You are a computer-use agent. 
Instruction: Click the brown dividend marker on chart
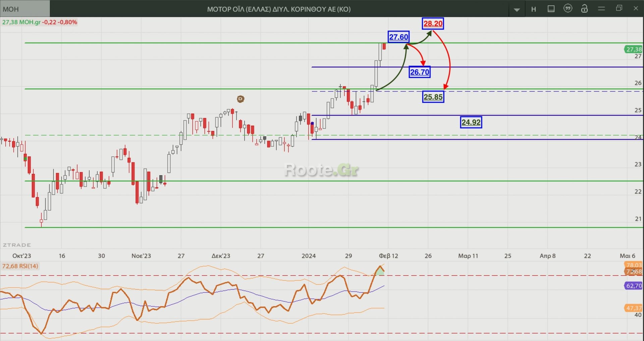click(240, 99)
